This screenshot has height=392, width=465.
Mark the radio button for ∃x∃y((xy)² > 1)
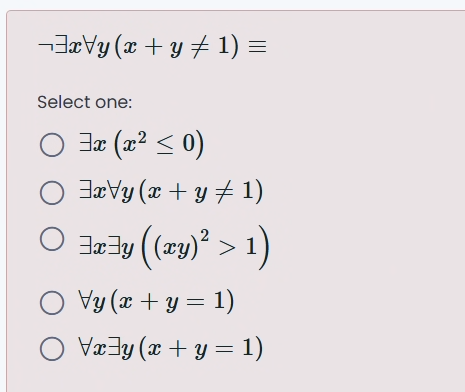[x=52, y=239]
